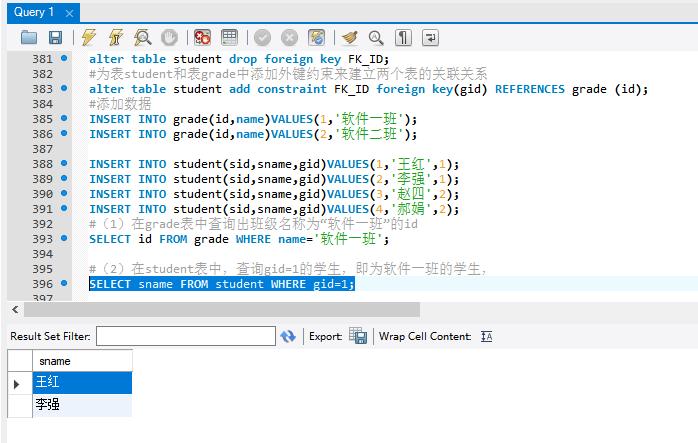Run Explain plan magnifier-lightning icon

pos(142,37)
